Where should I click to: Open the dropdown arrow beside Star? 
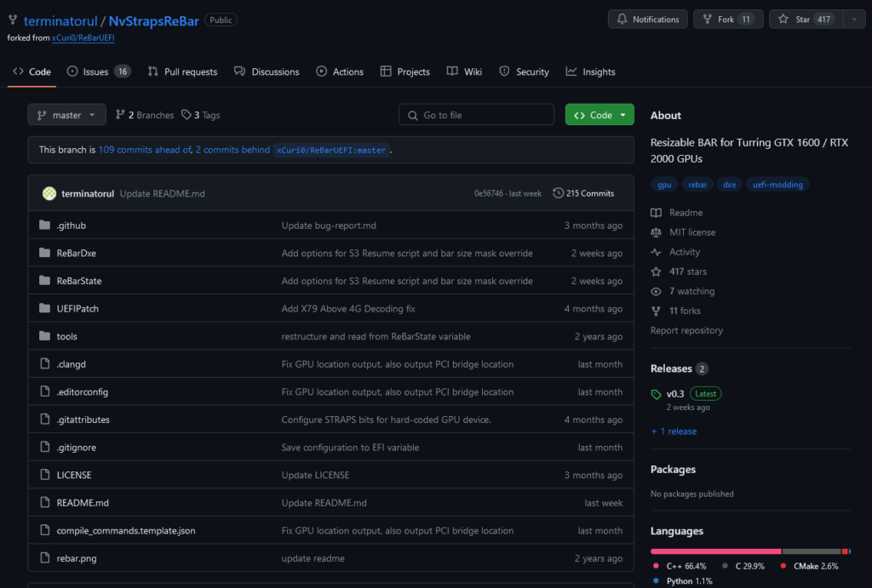pos(854,20)
